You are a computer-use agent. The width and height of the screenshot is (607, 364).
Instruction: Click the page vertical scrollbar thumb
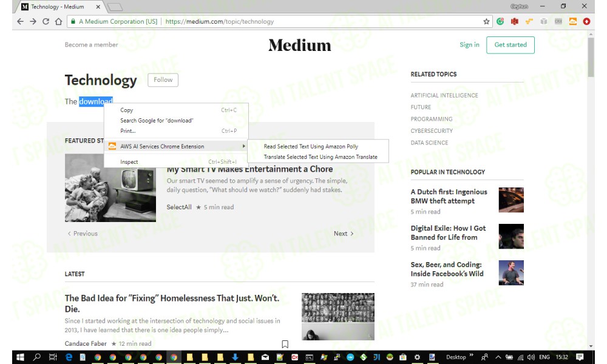pos(591,57)
